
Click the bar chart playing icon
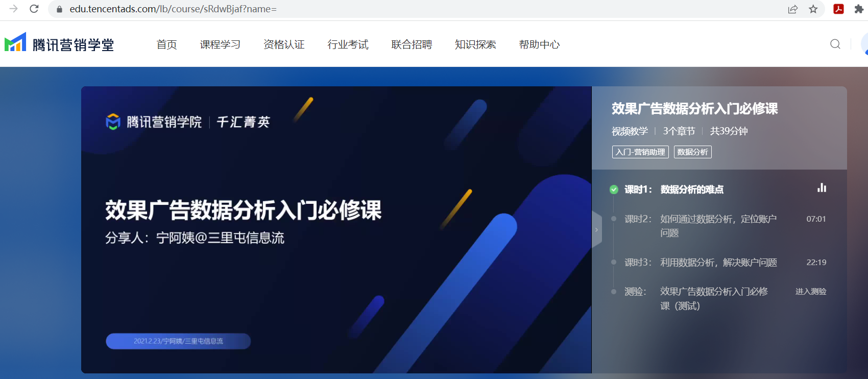tap(822, 187)
